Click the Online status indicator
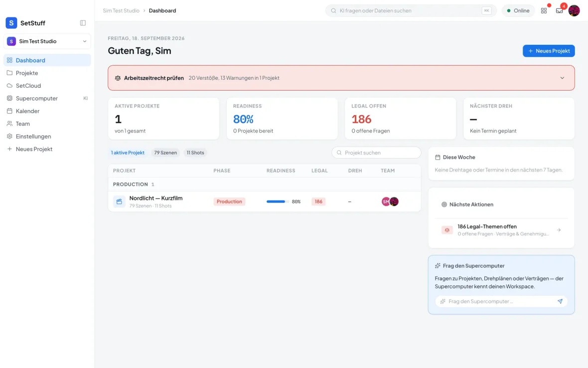Image resolution: width=588 pixels, height=368 pixels. (x=518, y=10)
